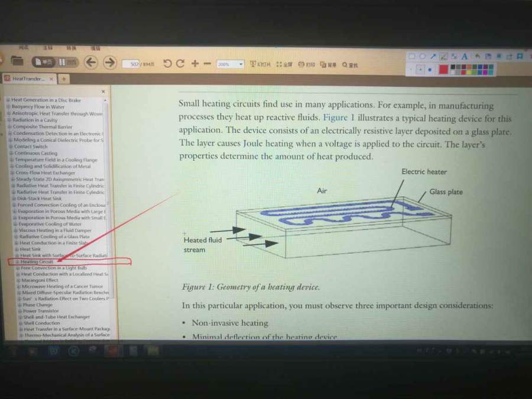The image size is (532, 399).
Task: Zoom in with the plus icon
Action: [x=194, y=63]
